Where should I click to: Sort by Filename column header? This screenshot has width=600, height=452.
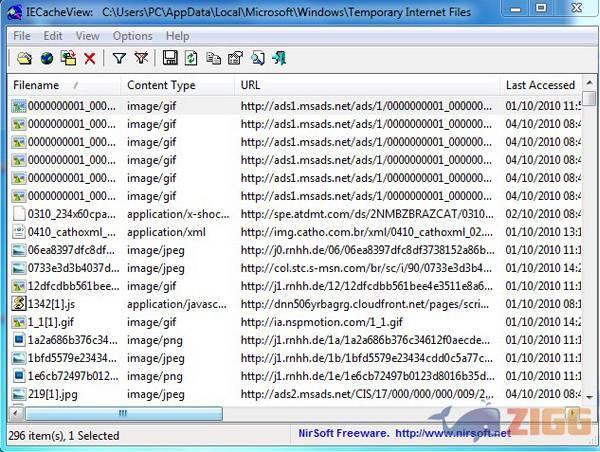coord(64,85)
